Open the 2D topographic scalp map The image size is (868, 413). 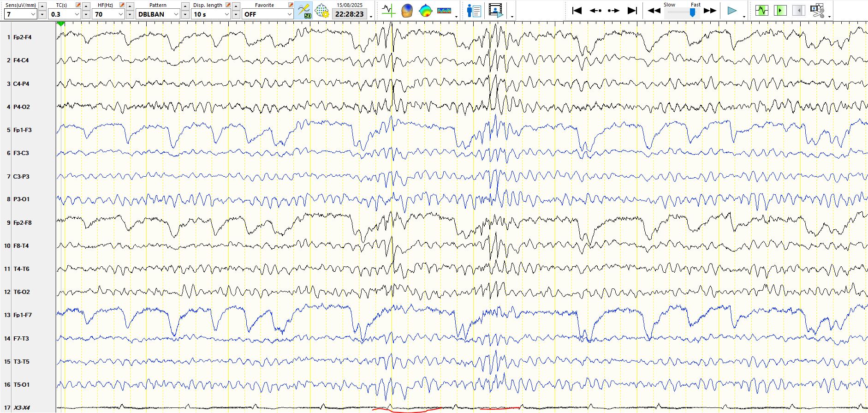[425, 10]
